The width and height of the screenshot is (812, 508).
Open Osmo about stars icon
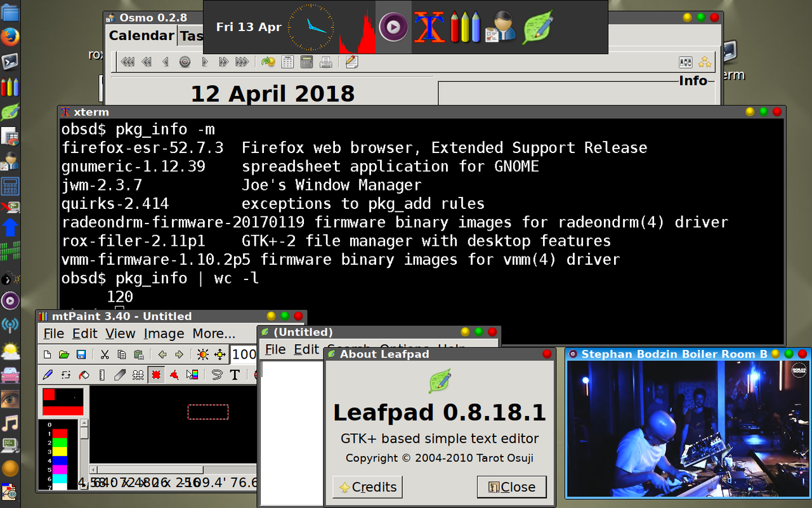[x=704, y=62]
